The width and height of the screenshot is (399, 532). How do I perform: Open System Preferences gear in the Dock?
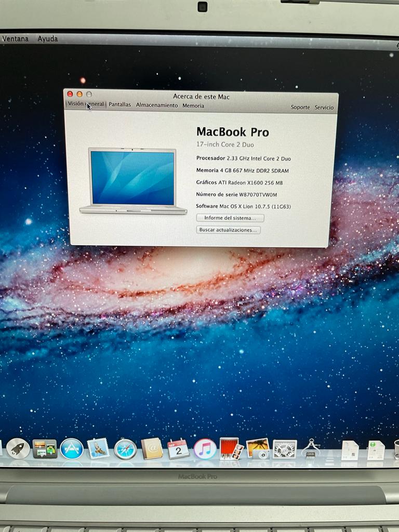click(x=284, y=449)
